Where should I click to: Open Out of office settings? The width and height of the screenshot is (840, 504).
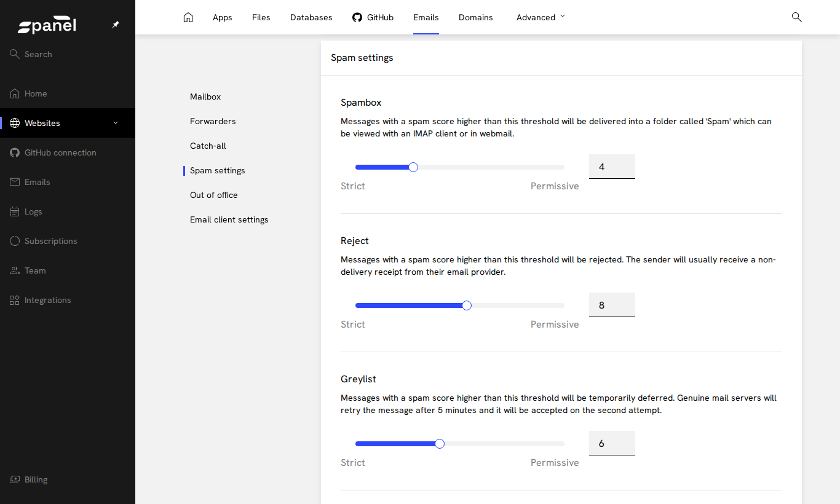point(214,195)
